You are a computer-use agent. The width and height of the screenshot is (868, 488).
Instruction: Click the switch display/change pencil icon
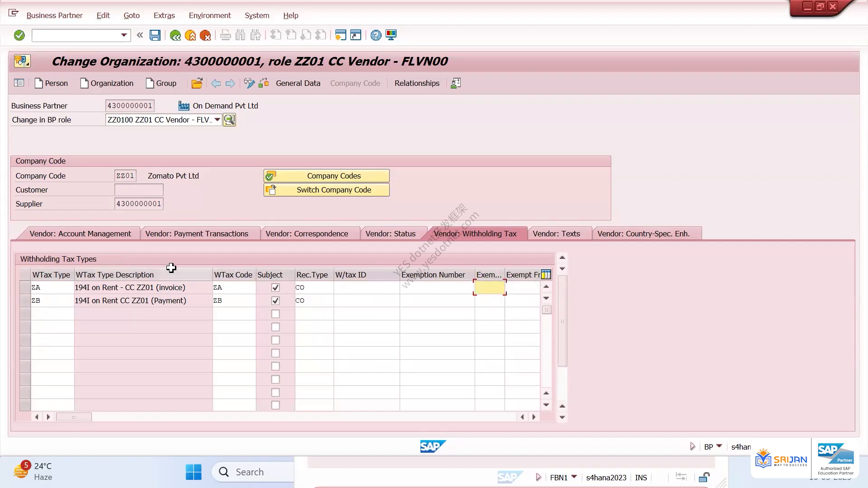[x=249, y=83]
